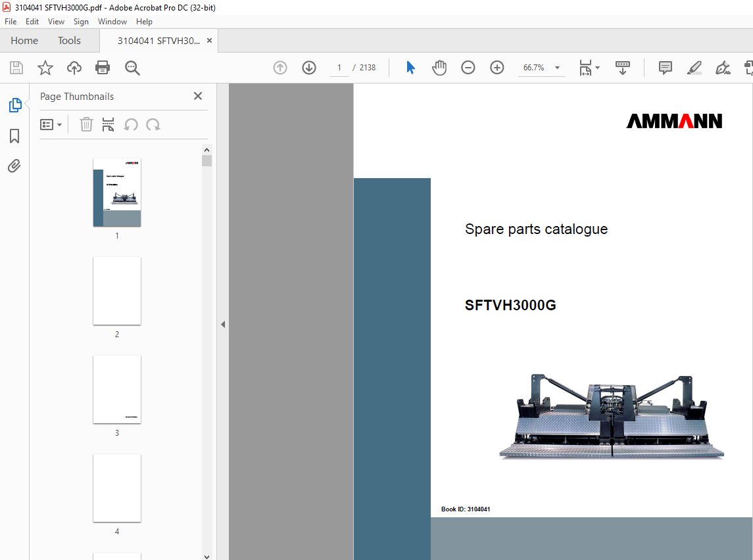The image size is (753, 560).
Task: Activate the Hand pan tool
Action: [439, 68]
